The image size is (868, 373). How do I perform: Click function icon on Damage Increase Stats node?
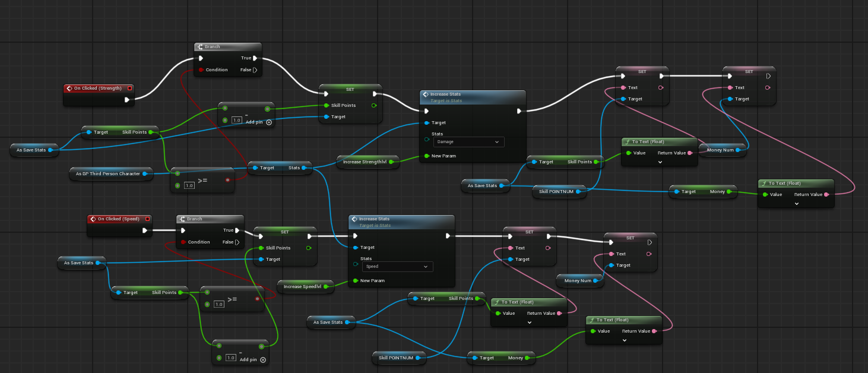pyautogui.click(x=425, y=94)
